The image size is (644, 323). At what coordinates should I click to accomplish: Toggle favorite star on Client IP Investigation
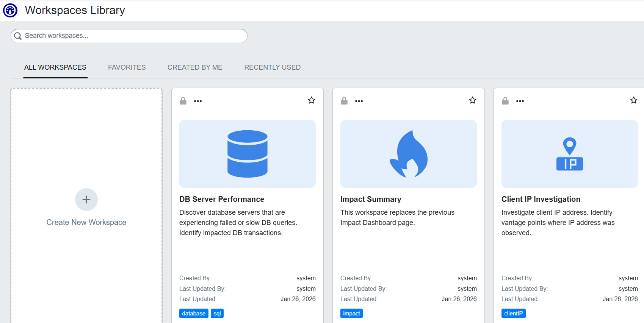(634, 100)
